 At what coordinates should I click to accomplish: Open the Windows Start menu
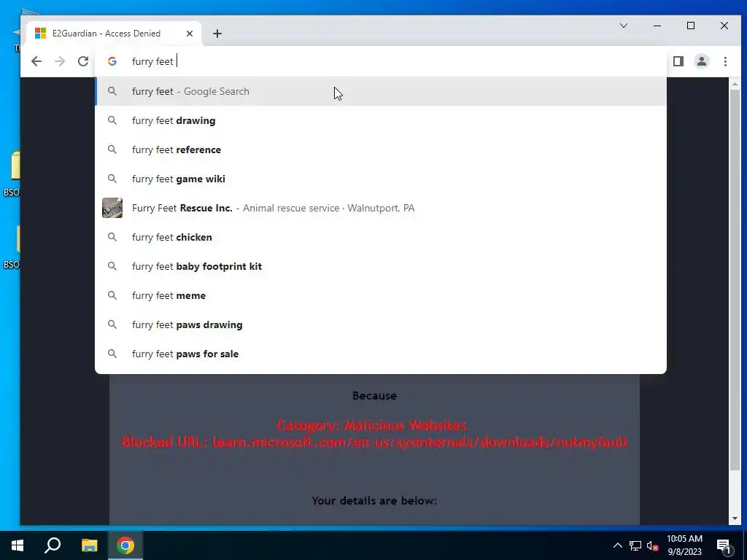(x=18, y=545)
